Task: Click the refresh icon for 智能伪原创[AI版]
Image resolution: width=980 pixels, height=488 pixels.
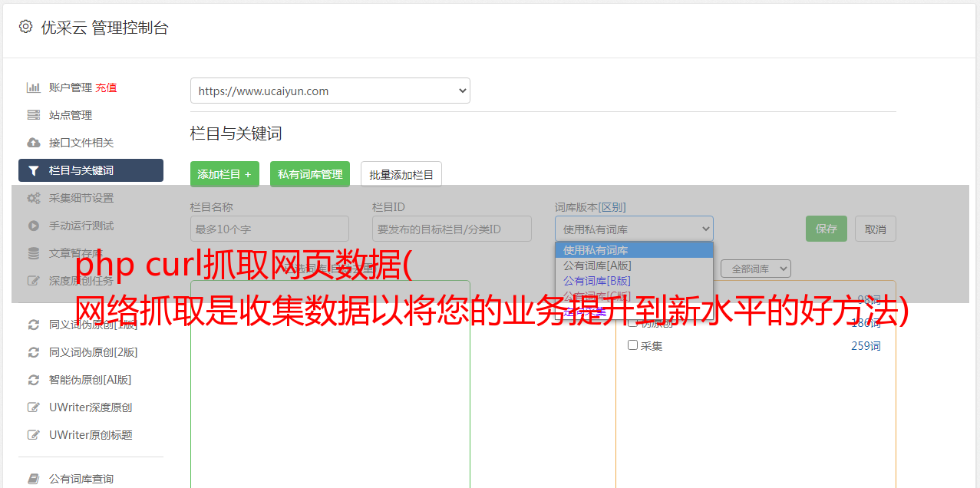Action: coord(33,380)
